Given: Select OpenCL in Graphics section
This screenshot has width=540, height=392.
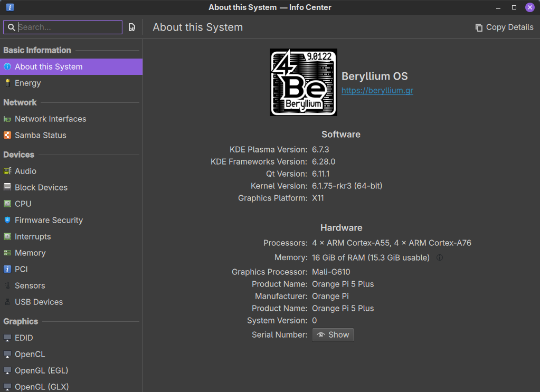Looking at the screenshot, I should [71, 354].
